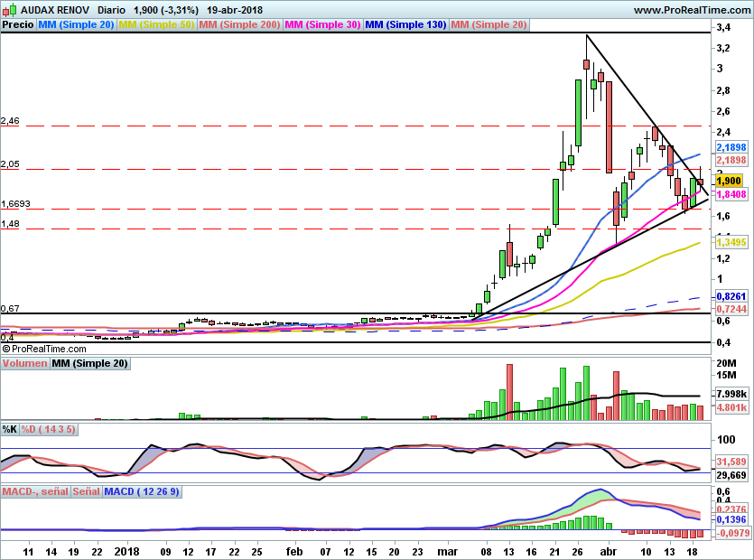Click the blue 2,1898 moving average price tag
This screenshot has height=560, width=754.
(x=731, y=147)
